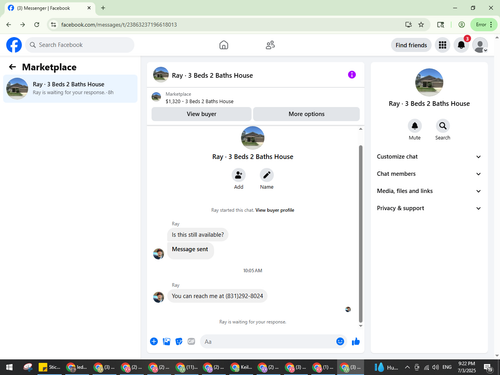Click the browser address bar URL

(119, 25)
